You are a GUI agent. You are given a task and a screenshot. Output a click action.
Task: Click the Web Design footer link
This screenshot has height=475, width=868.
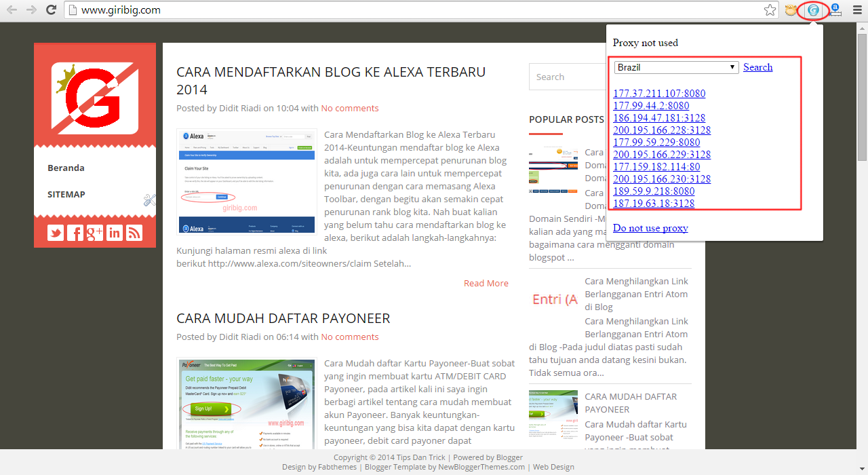point(553,467)
